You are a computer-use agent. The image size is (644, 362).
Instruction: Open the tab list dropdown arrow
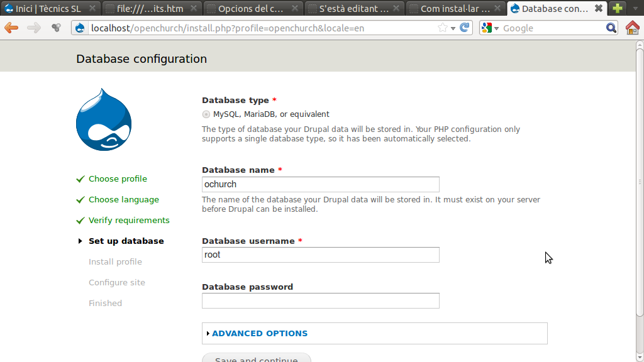635,9
